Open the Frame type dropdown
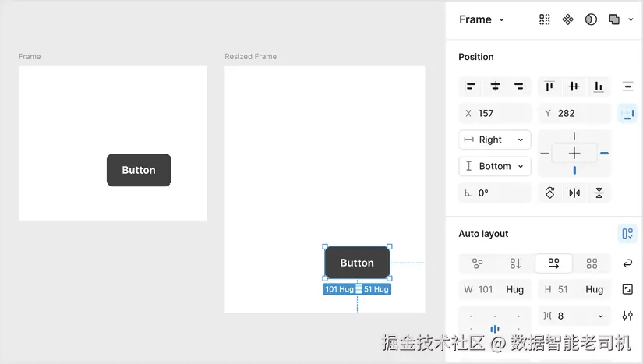The width and height of the screenshot is (643, 364). point(482,19)
